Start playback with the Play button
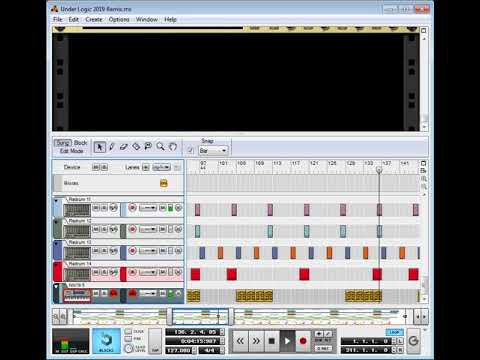480x360 pixels. pos(288,341)
